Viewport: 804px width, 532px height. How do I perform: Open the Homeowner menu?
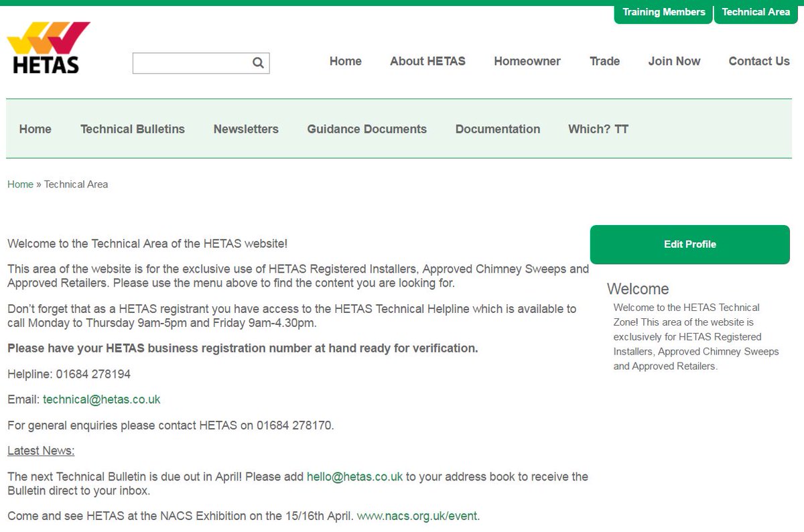(x=527, y=61)
